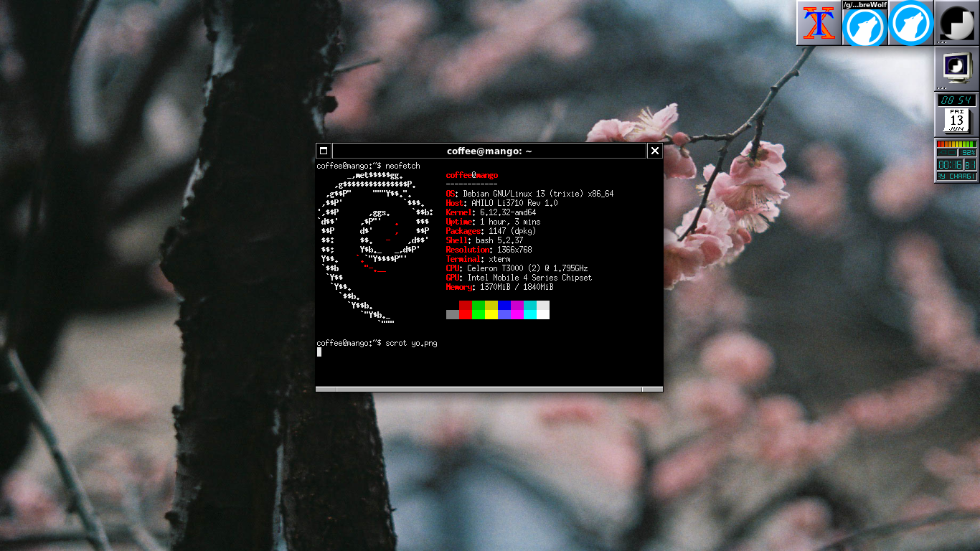Launch the computer monitor dock icon

[x=957, y=69]
